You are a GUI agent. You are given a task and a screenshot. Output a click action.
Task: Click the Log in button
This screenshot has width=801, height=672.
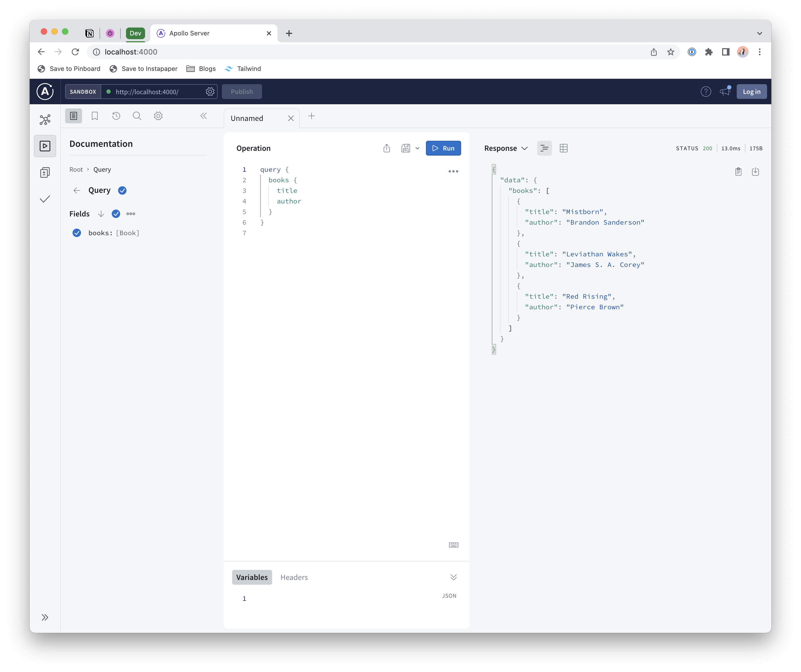[751, 92]
